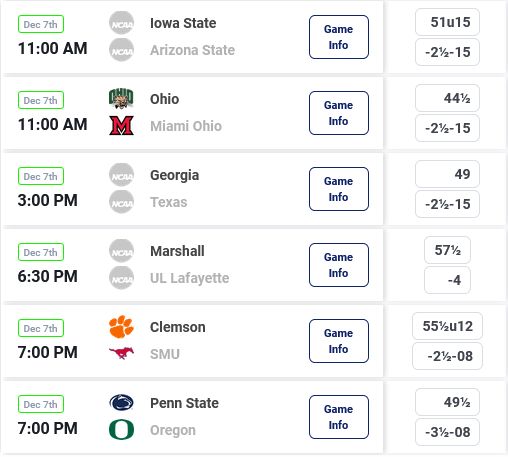Open Game Info for Iowa State vs Arizona State
Screen dimensions: 508x457
[x=339, y=37]
